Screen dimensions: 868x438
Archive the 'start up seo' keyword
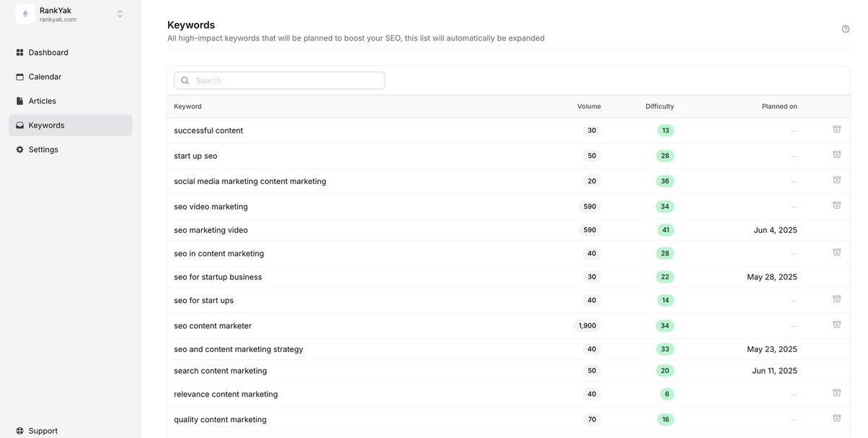pyautogui.click(x=837, y=154)
